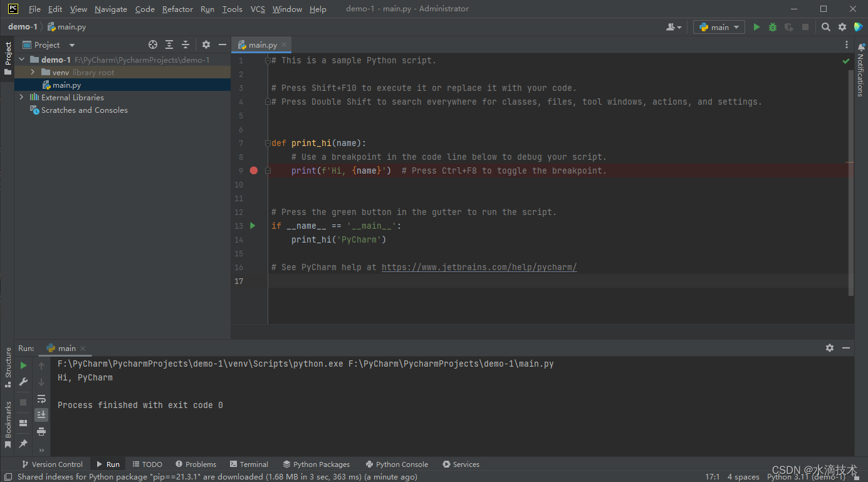Open the jetbrains.com pycharm help link
This screenshot has width=868, height=482.
click(x=479, y=267)
